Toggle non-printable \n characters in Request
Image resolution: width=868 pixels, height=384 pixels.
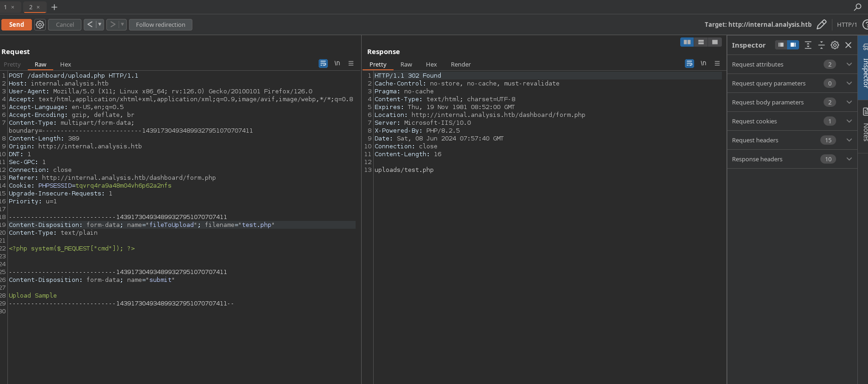click(x=337, y=63)
